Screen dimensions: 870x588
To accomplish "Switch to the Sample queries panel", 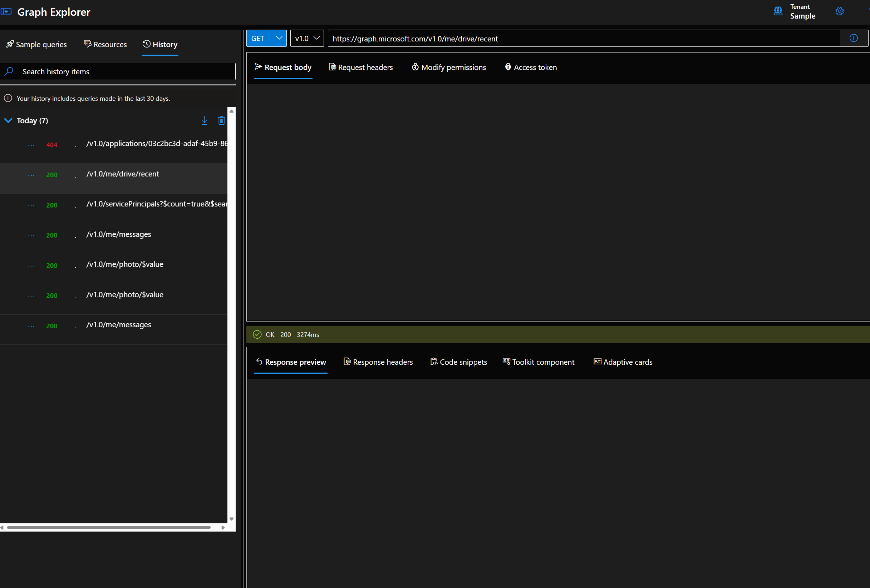I will (36, 44).
